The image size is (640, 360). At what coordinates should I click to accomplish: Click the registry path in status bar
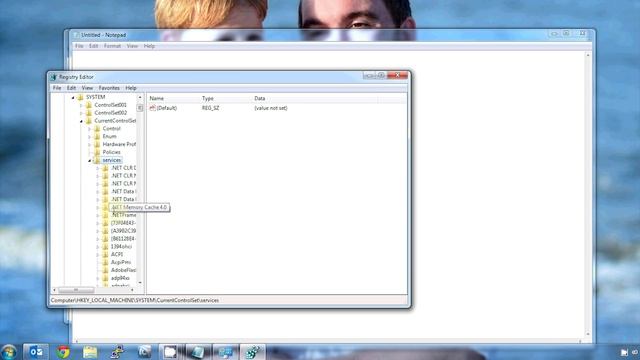click(x=135, y=300)
